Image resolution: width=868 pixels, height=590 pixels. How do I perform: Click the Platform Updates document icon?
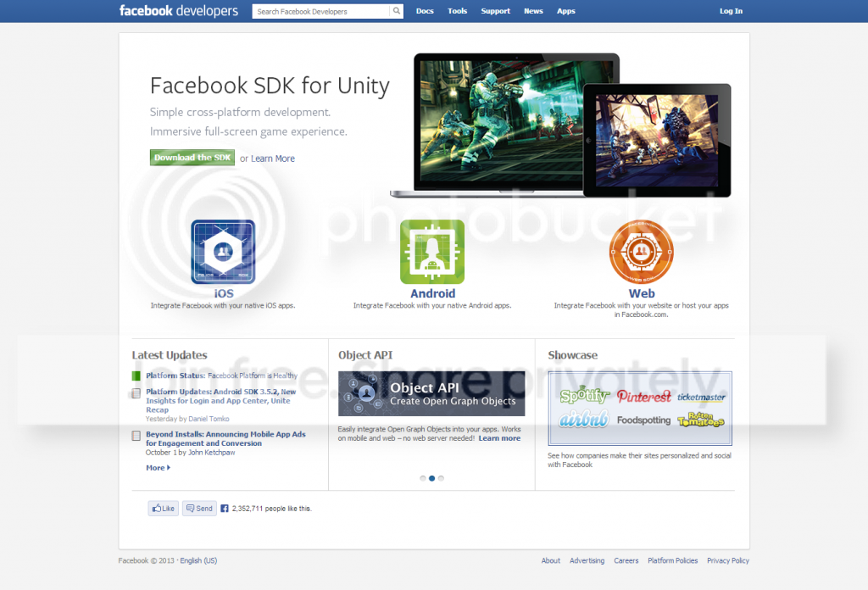click(136, 393)
